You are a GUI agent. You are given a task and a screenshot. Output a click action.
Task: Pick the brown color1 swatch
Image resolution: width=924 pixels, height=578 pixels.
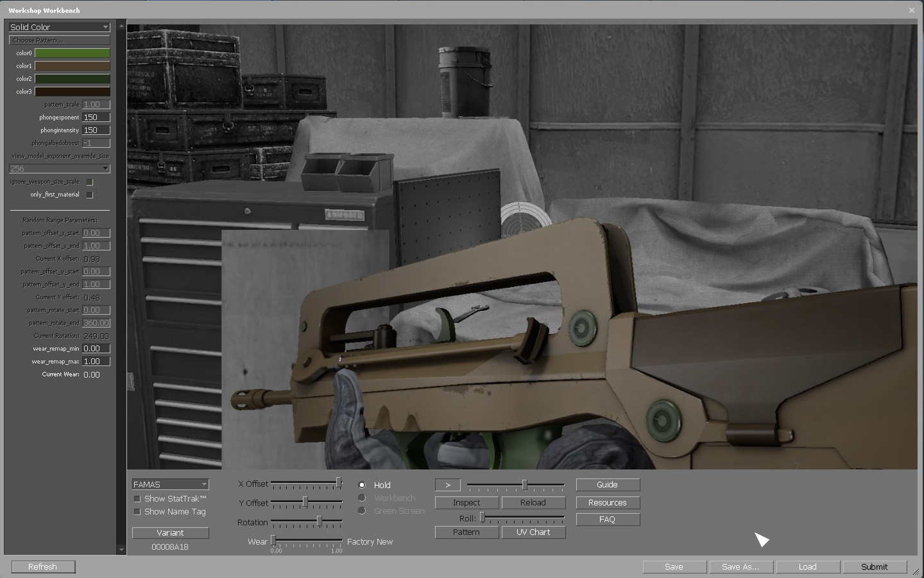pyautogui.click(x=73, y=66)
